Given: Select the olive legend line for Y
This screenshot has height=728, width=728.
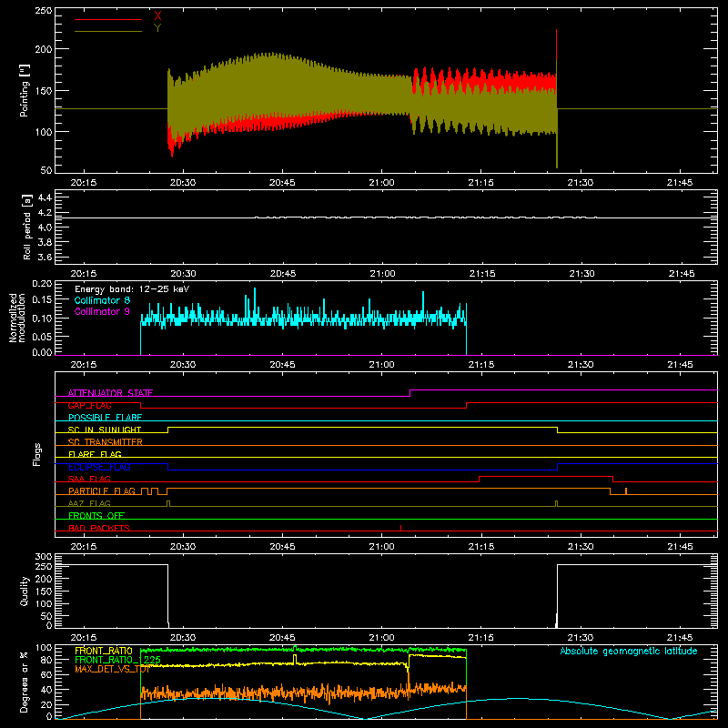Looking at the screenshot, I should (x=108, y=31).
